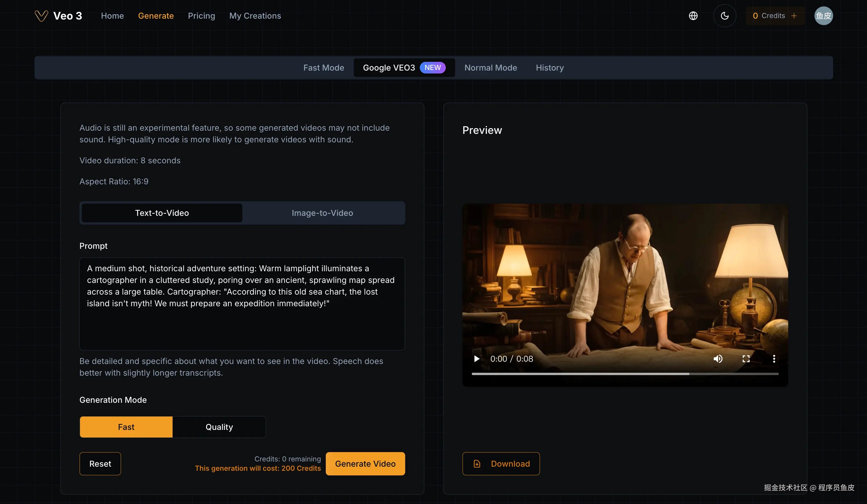Select Fast generation mode
The image size is (867, 504).
pos(126,427)
